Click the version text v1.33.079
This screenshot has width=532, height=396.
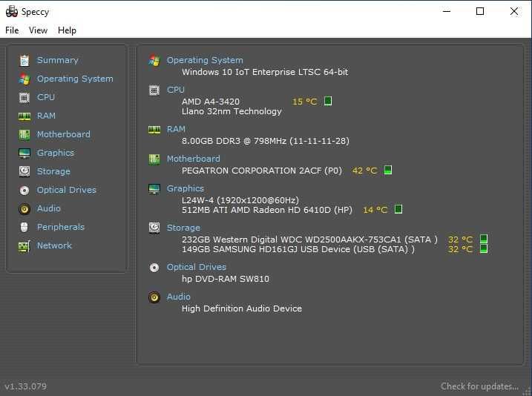point(26,386)
